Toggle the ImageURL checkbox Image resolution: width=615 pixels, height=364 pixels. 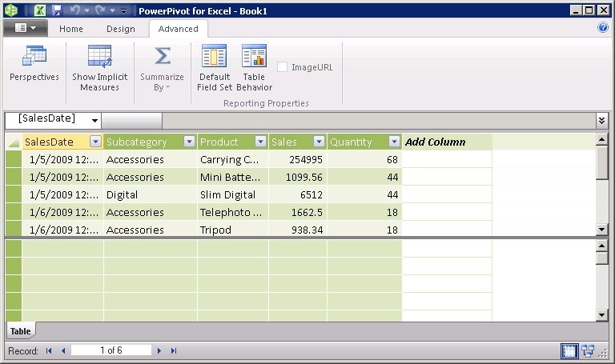[x=283, y=67]
